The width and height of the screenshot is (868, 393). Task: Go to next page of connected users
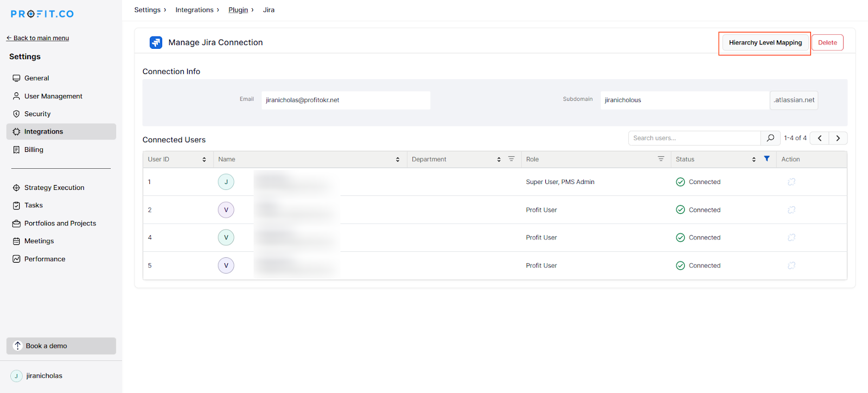(838, 138)
